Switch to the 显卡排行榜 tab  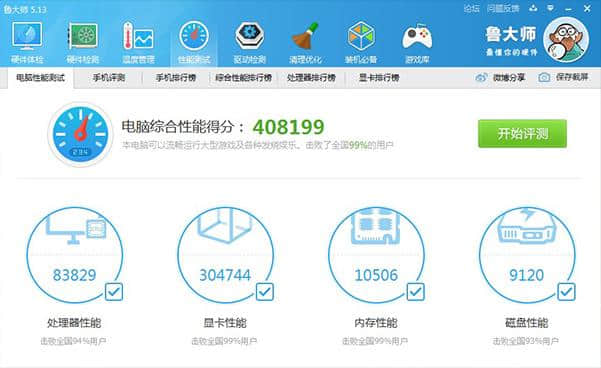coord(379,78)
